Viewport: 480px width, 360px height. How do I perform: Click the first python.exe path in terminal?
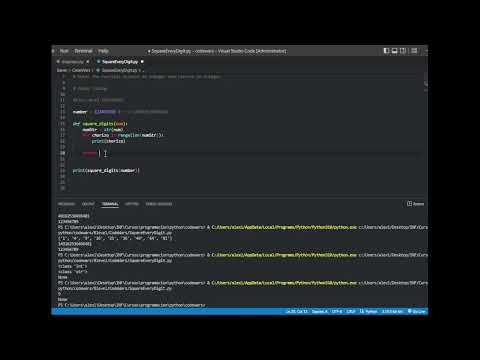pyautogui.click(x=284, y=227)
